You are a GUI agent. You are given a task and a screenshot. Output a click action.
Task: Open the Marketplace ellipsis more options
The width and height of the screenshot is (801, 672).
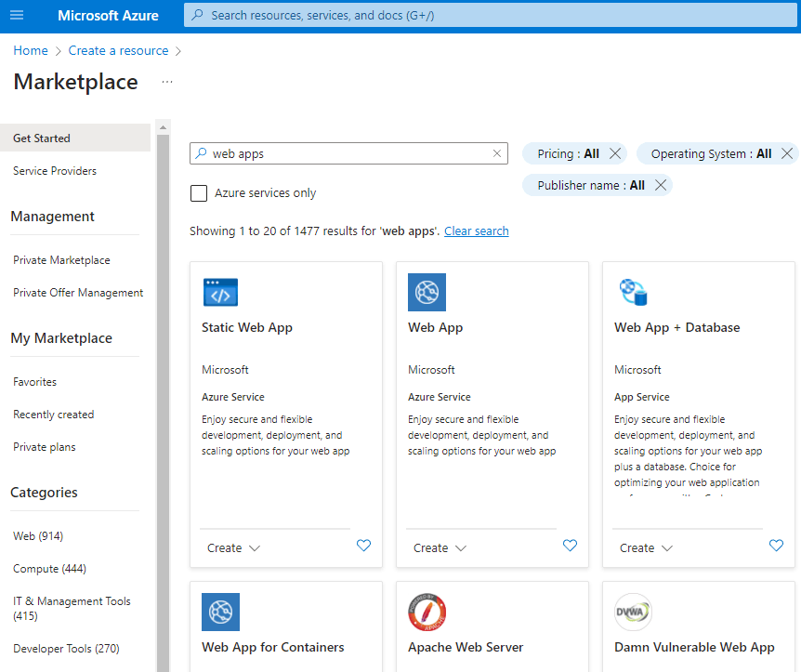[167, 82]
